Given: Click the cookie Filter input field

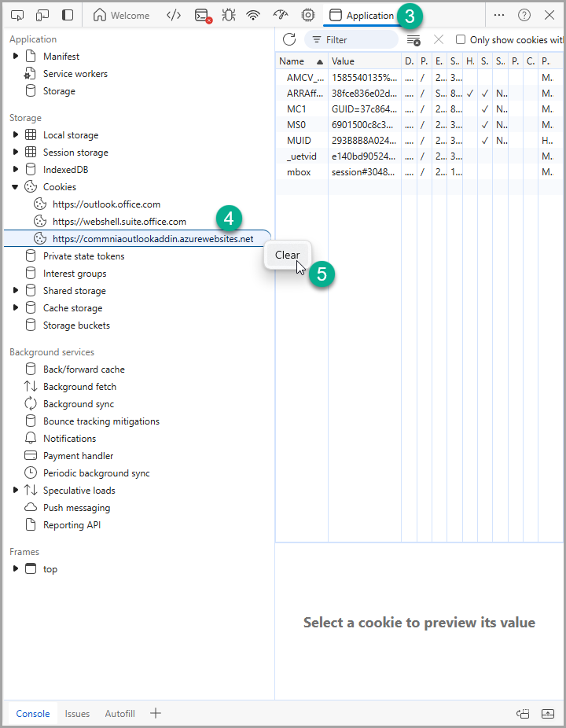Looking at the screenshot, I should pyautogui.click(x=351, y=39).
